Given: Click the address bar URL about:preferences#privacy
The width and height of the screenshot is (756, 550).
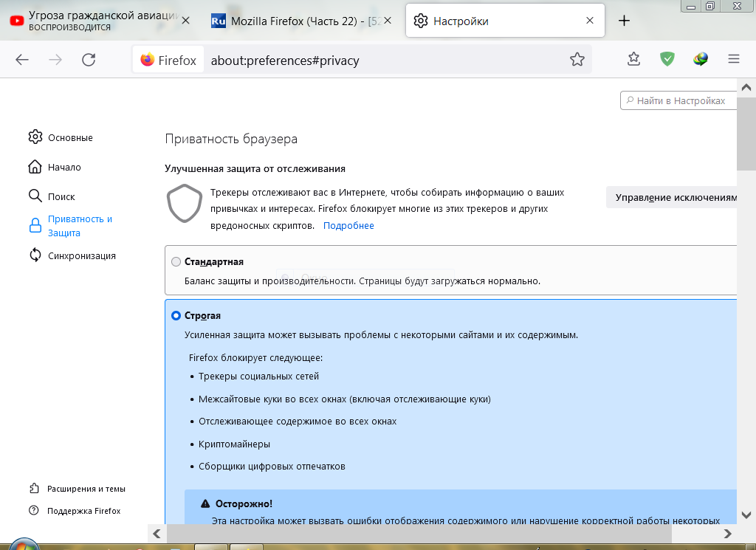Looking at the screenshot, I should click(x=285, y=61).
